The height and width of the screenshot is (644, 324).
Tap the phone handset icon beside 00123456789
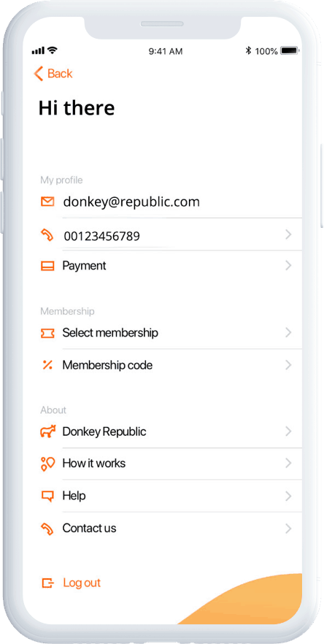tap(47, 235)
